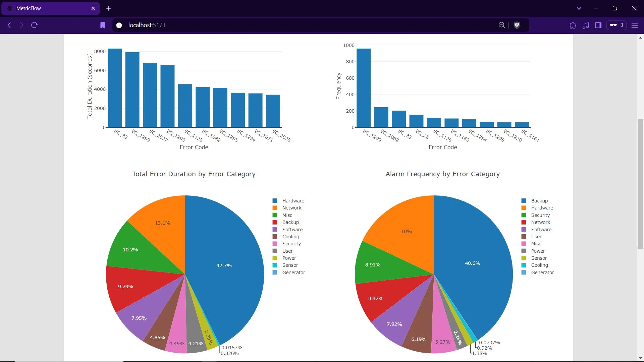This screenshot has width=644, height=362.
Task: Click the 'Alarm Frequency by Error Category' title
Action: pyautogui.click(x=443, y=174)
